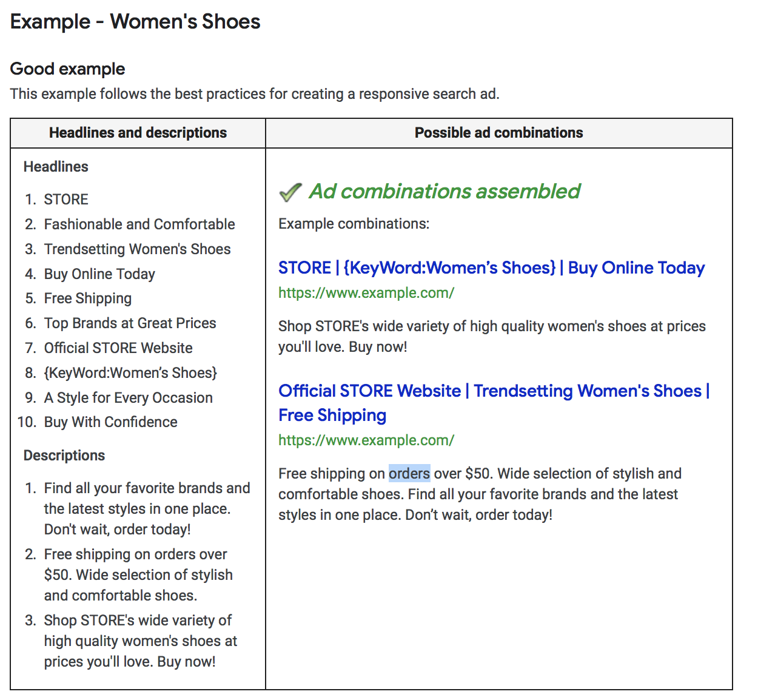Screen dimensions: 758x700
Task: Click headline 7 'Official STORE Website' in list
Action: (118, 348)
